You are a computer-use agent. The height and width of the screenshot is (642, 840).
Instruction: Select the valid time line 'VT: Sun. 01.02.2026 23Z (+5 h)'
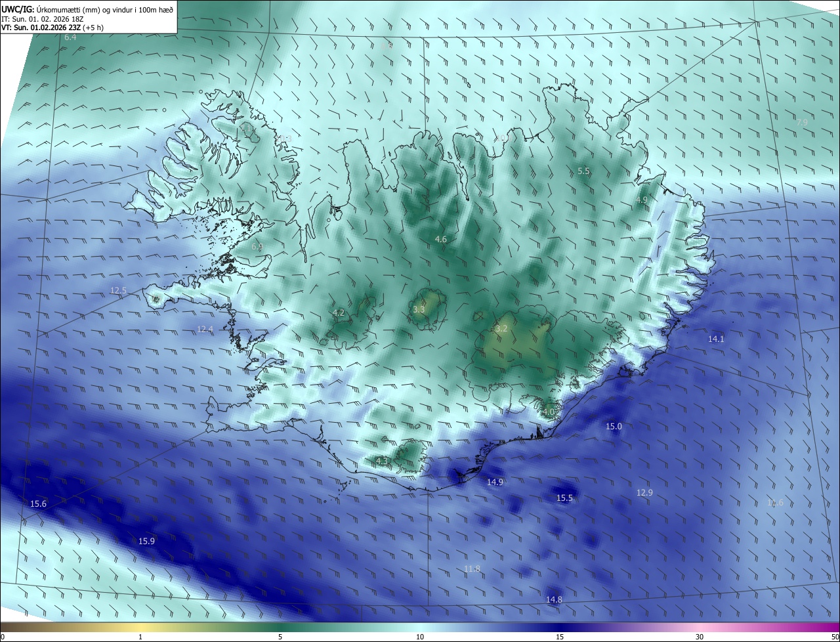[x=52, y=28]
